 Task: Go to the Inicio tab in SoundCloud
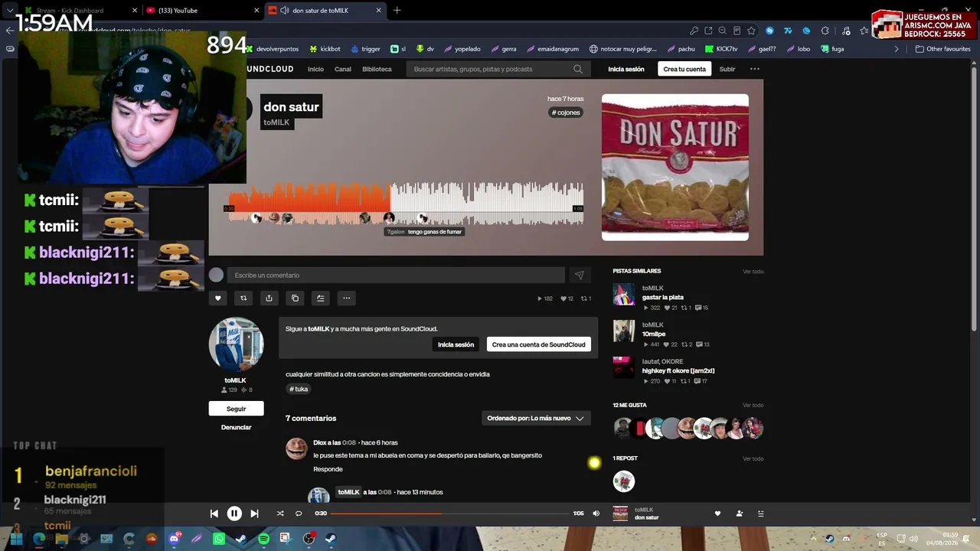tap(315, 69)
